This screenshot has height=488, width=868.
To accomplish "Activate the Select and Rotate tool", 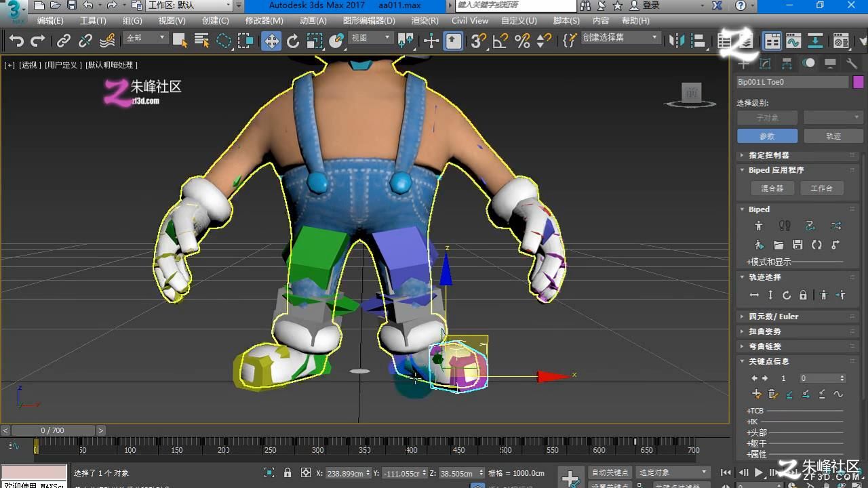I will (x=293, y=41).
